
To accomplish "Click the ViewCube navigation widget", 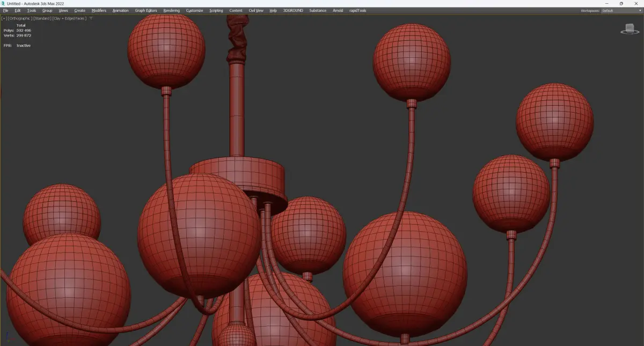I will [629, 30].
